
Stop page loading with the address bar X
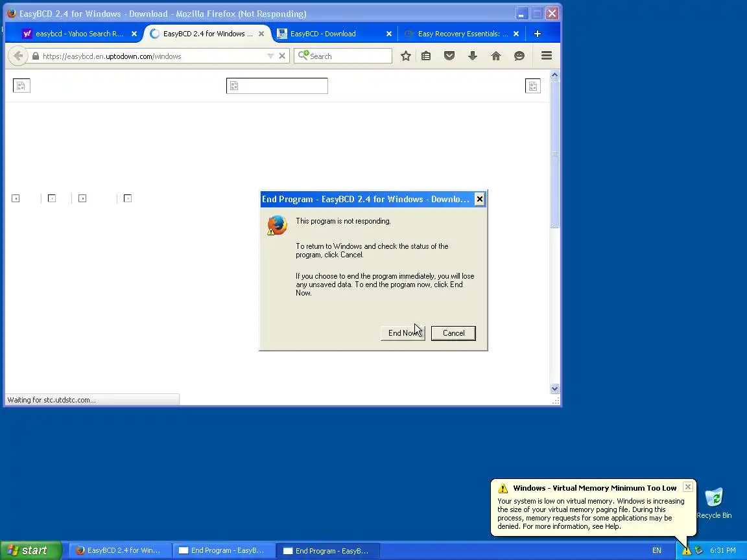282,56
